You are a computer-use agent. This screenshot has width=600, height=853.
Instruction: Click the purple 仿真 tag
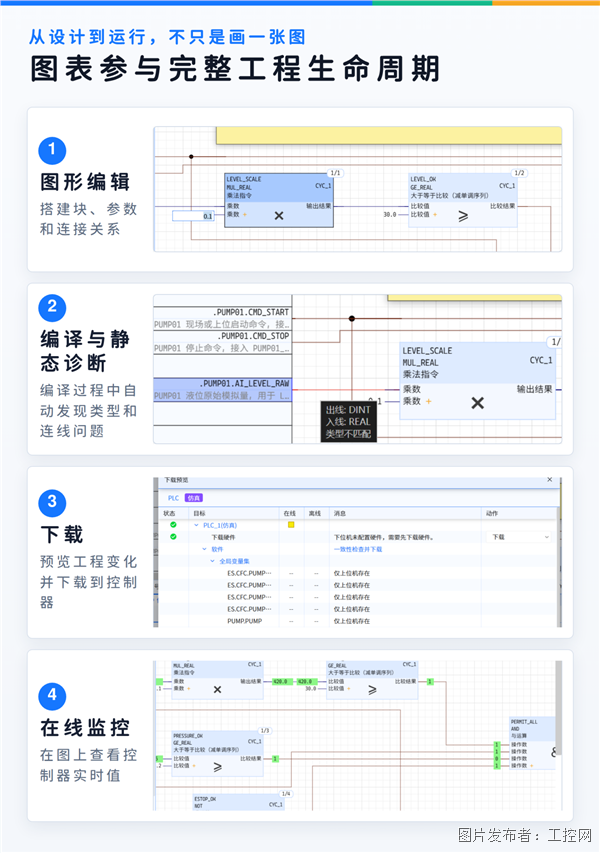(x=194, y=498)
